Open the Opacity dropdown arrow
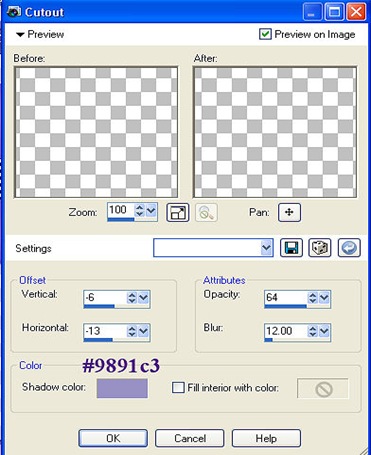Screen dimensions: 371x455 coord(324,297)
